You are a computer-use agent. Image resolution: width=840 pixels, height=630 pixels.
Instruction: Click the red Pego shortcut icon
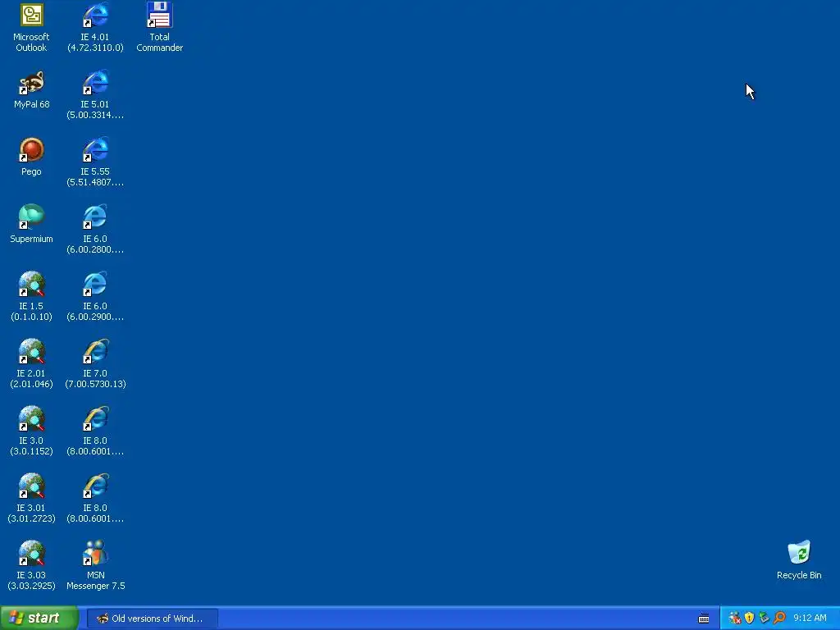[32, 150]
